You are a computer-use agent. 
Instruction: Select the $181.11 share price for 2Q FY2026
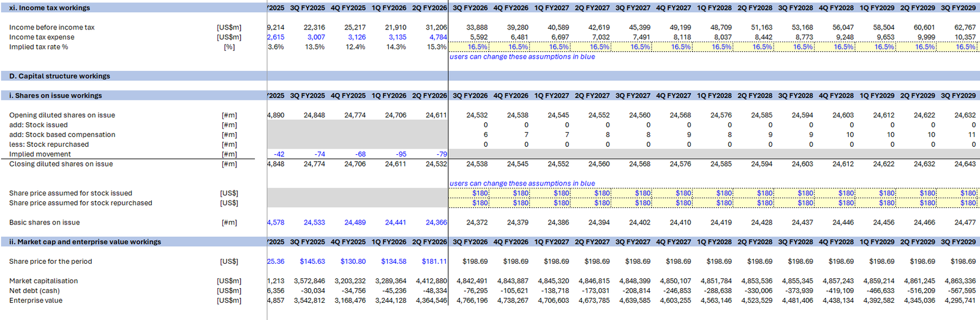point(434,262)
